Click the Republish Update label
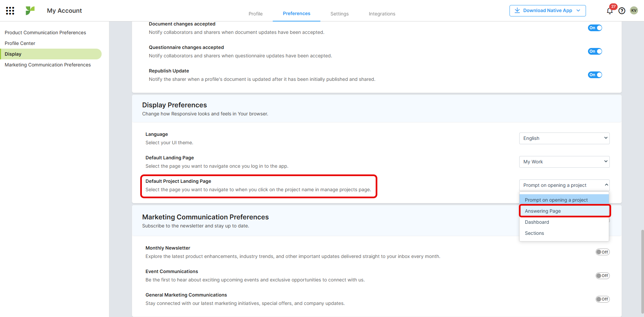This screenshot has width=644, height=317. pyautogui.click(x=169, y=71)
